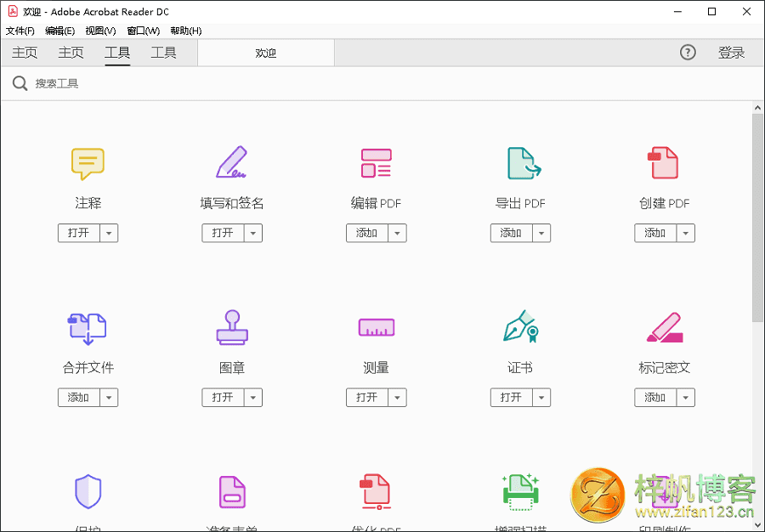Open the 窗口(W) menu
Image resolution: width=765 pixels, height=532 pixels.
pos(144,31)
